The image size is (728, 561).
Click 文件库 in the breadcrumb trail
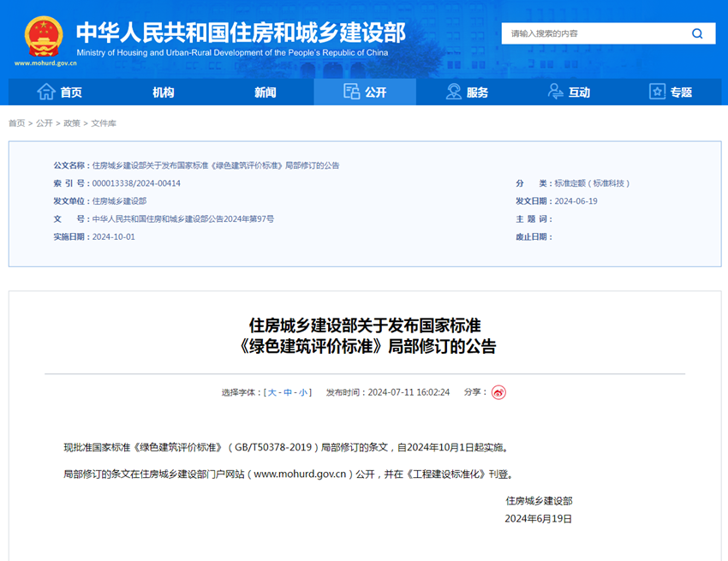(104, 123)
